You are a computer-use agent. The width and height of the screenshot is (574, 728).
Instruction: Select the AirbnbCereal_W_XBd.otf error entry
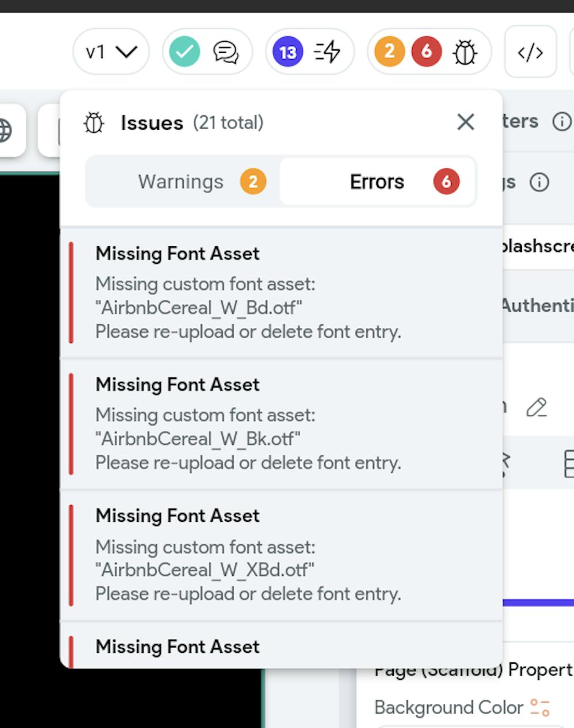point(281,554)
